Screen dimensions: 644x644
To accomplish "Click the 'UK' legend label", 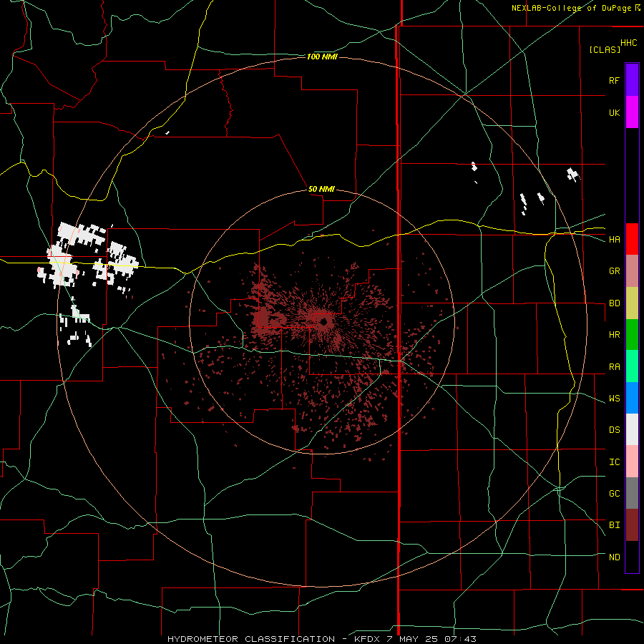I will pos(614,112).
